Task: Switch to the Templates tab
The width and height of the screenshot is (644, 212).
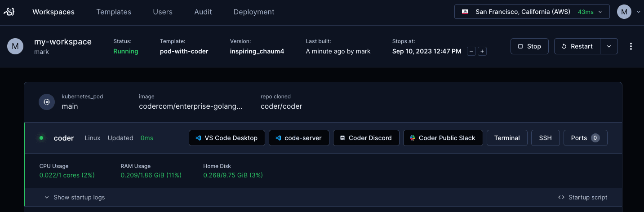Action: click(114, 12)
